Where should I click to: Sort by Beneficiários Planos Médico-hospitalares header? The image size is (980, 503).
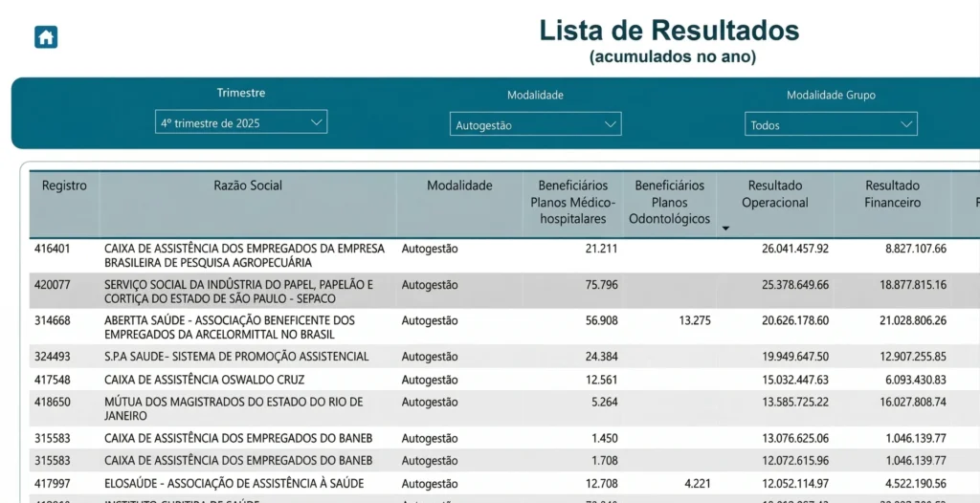pyautogui.click(x=572, y=202)
